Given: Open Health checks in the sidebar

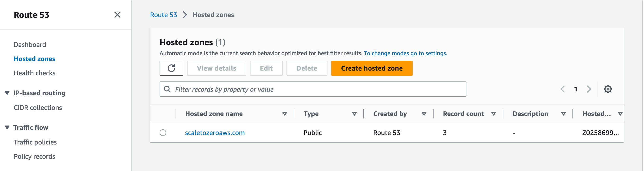Looking at the screenshot, I should point(35,73).
